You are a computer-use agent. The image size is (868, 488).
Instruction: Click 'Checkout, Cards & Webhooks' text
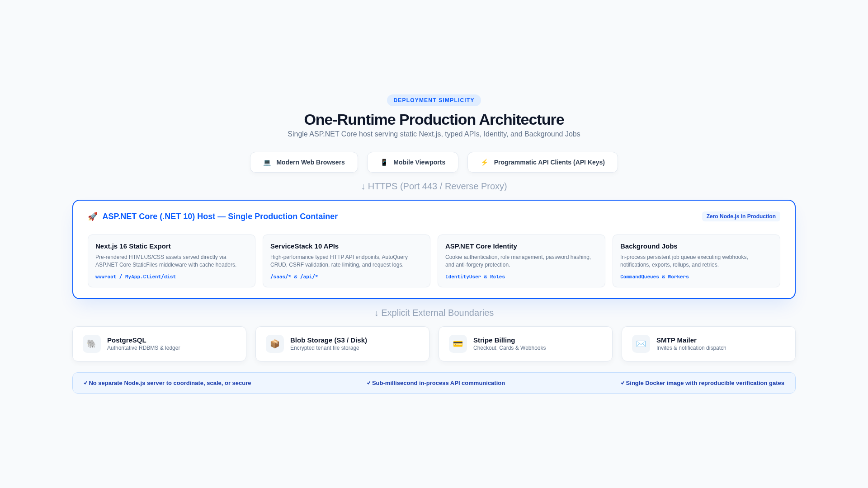pos(509,348)
